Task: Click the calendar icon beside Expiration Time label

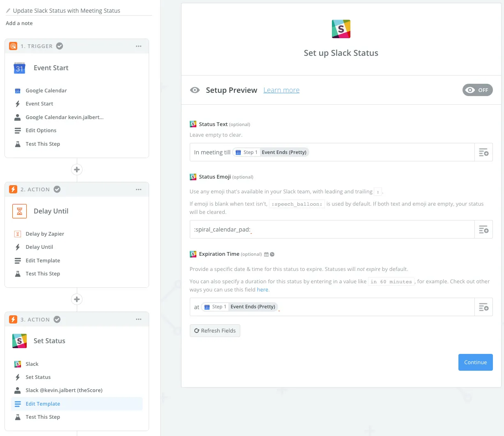Action: [266, 255]
